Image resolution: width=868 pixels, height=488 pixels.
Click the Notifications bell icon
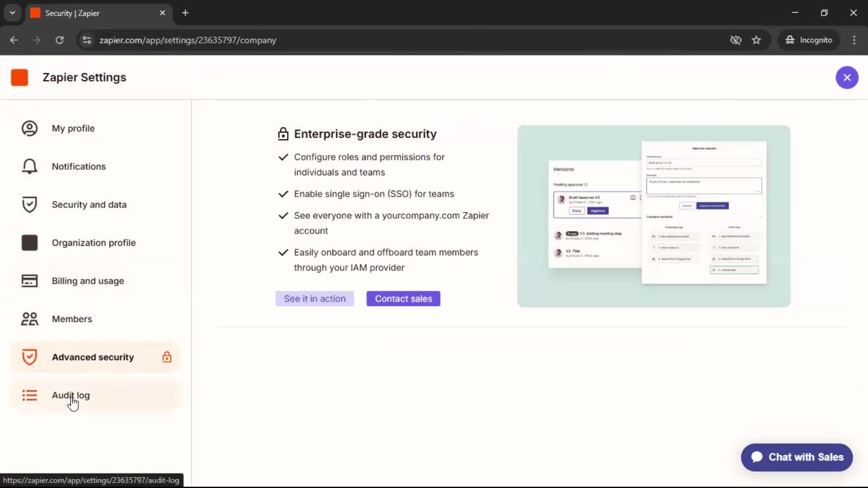pyautogui.click(x=29, y=166)
